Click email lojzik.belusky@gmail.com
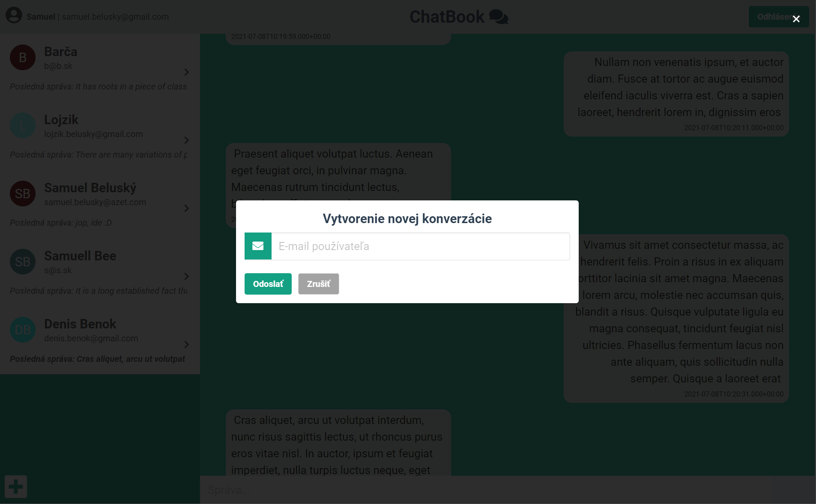The image size is (816, 504). 93,134
